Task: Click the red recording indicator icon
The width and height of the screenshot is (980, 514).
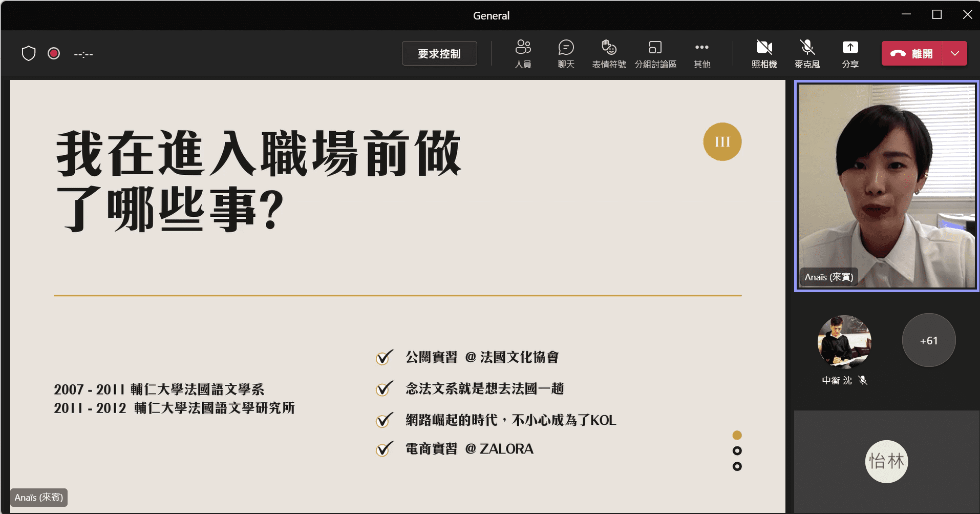Action: click(54, 53)
